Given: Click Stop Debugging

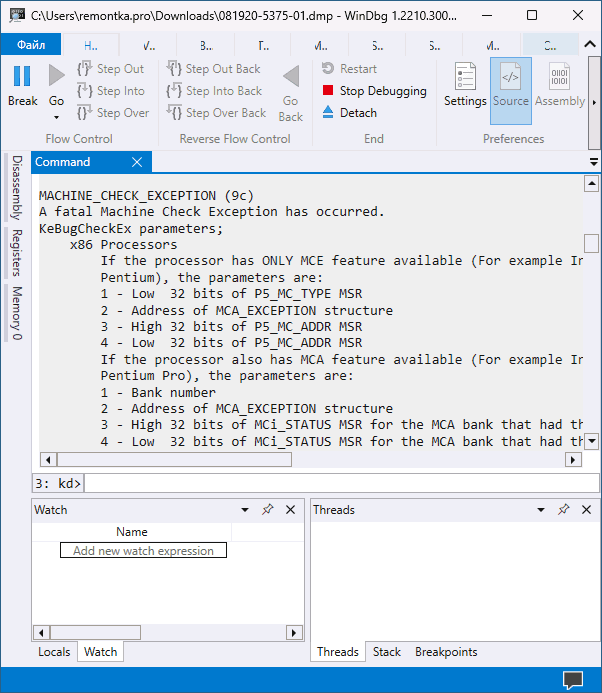Looking at the screenshot, I should [375, 91].
